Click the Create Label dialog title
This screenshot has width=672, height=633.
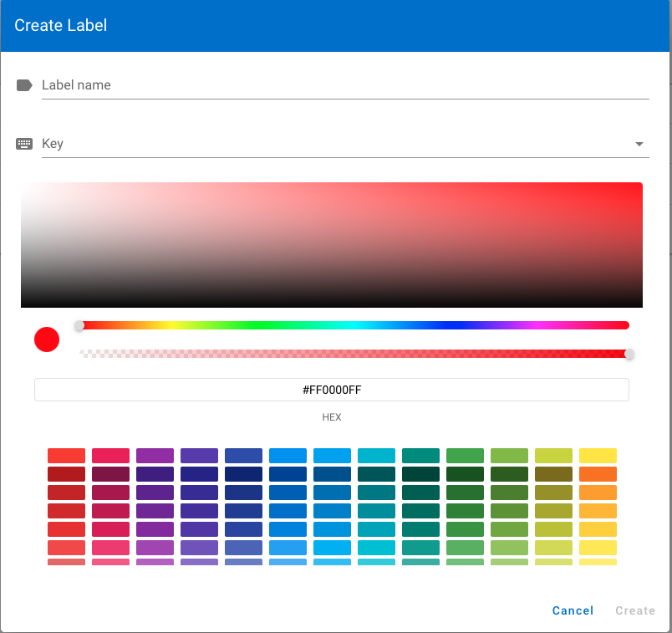[61, 25]
